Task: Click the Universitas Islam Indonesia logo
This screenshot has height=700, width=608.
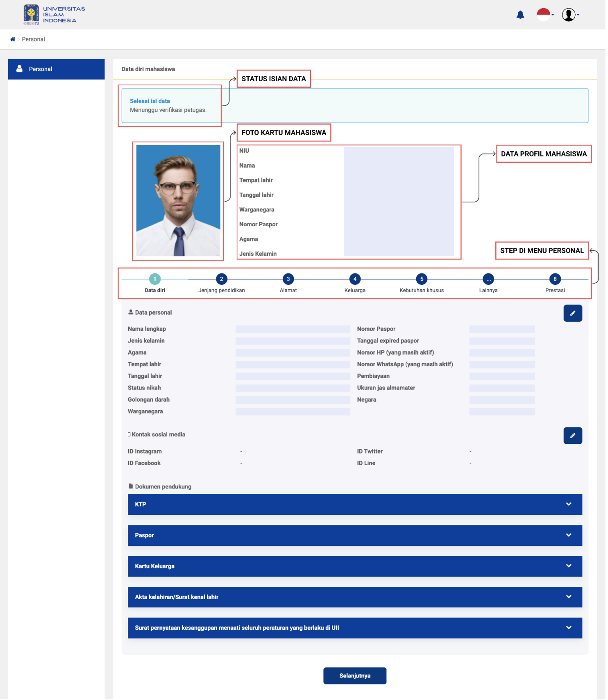Action: (x=54, y=15)
